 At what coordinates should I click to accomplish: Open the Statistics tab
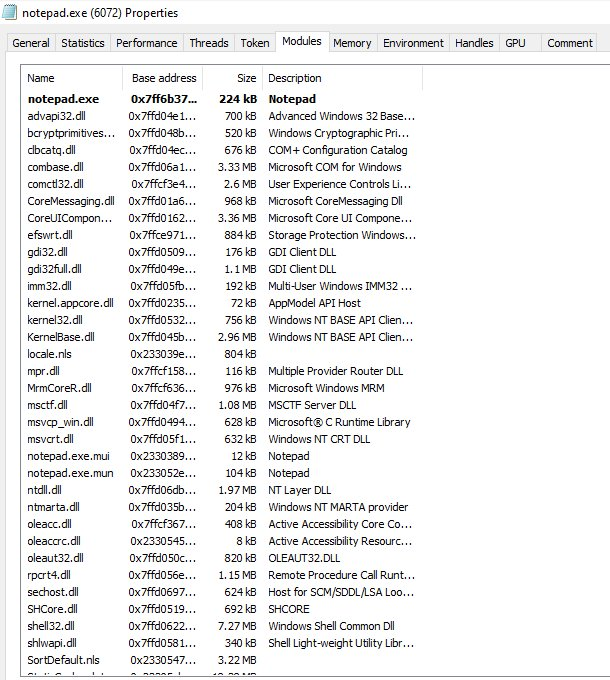[x=83, y=43]
